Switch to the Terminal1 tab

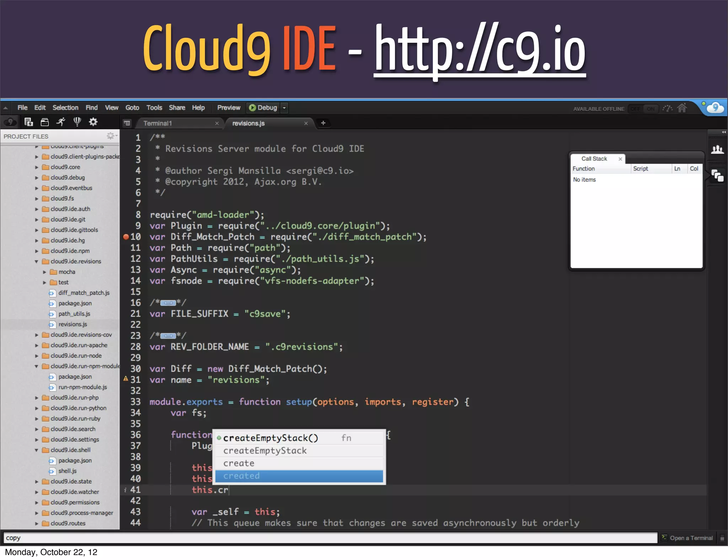pyautogui.click(x=158, y=123)
